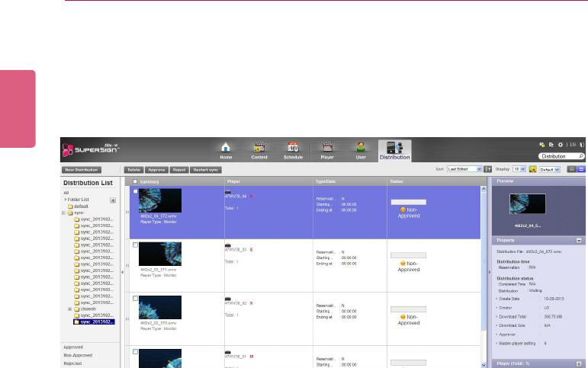Open the Default view dropdown
The image size is (588, 368).
[550, 170]
